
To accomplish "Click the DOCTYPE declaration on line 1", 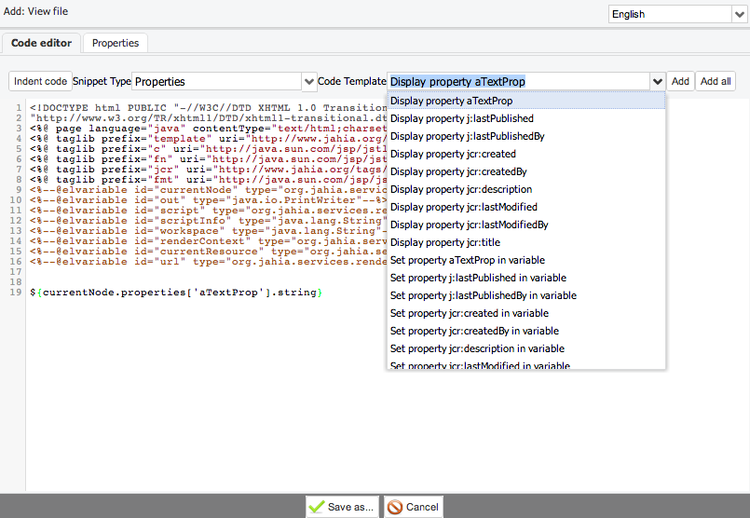I will point(208,108).
